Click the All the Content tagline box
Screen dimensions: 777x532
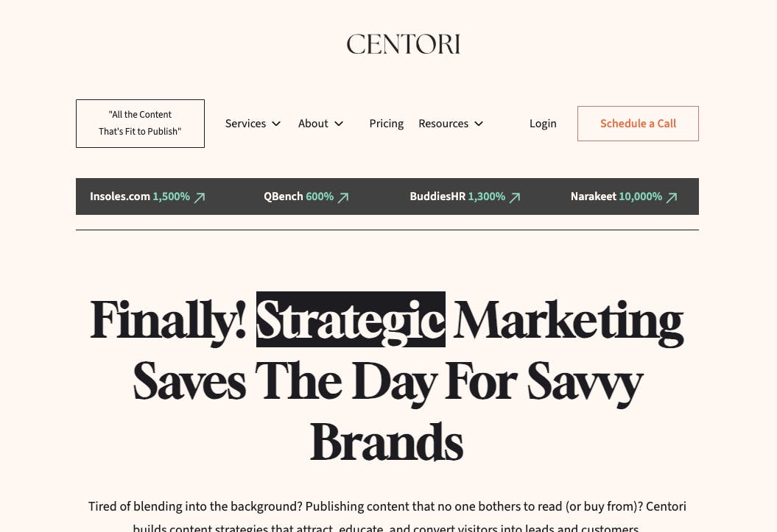[140, 124]
